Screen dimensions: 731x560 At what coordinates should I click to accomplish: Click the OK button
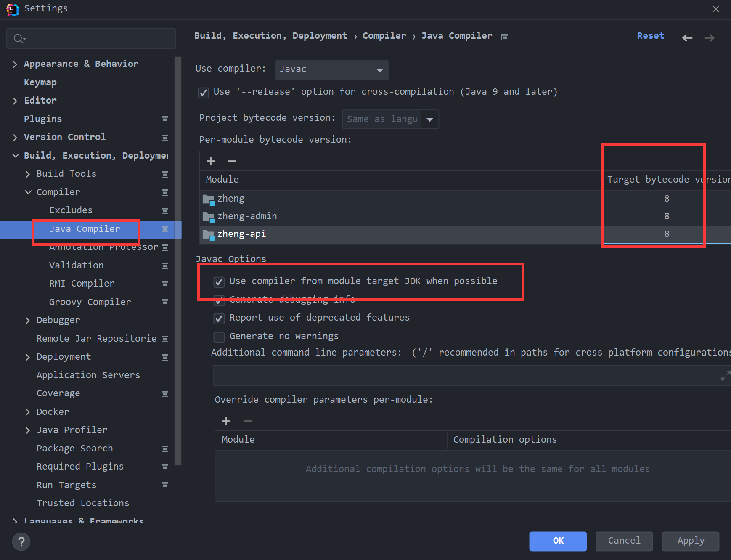pos(558,541)
